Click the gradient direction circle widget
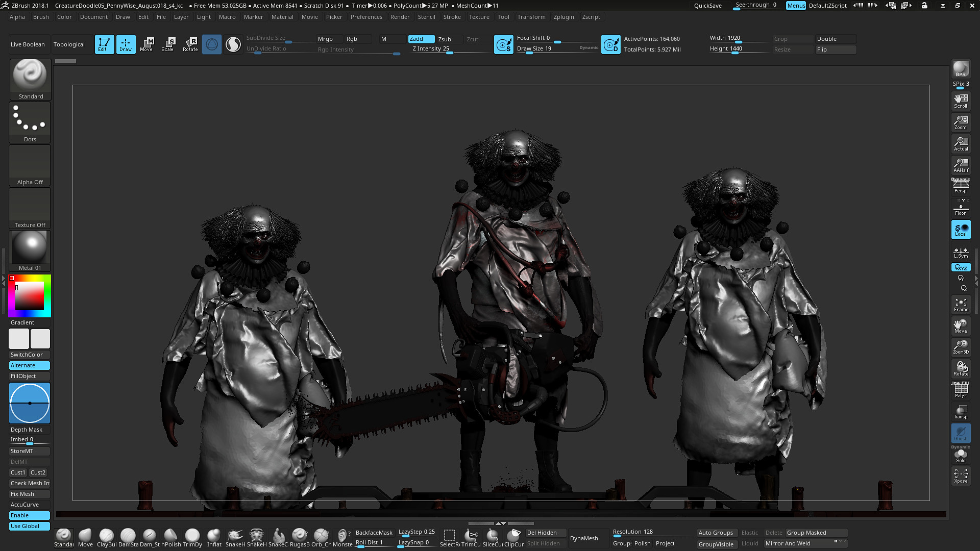 pyautogui.click(x=30, y=403)
